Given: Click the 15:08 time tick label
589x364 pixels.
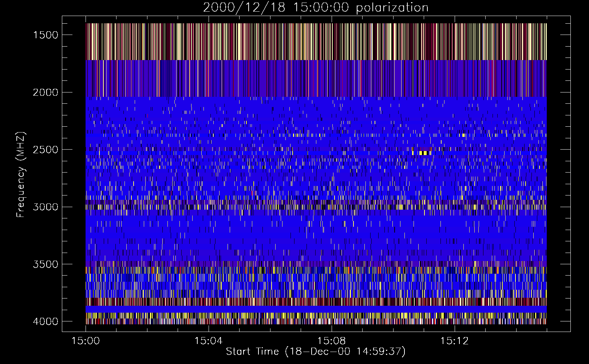Looking at the screenshot, I should [x=331, y=341].
